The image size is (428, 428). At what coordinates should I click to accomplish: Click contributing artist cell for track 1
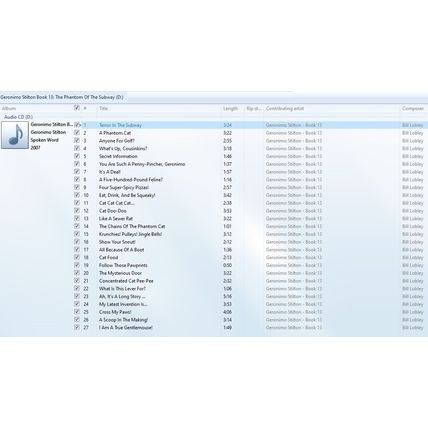294,125
